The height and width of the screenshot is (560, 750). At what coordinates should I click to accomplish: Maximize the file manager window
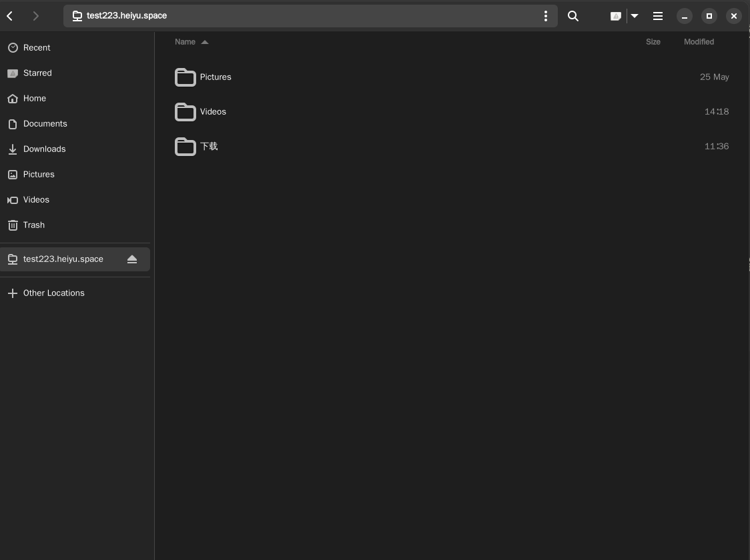point(709,16)
